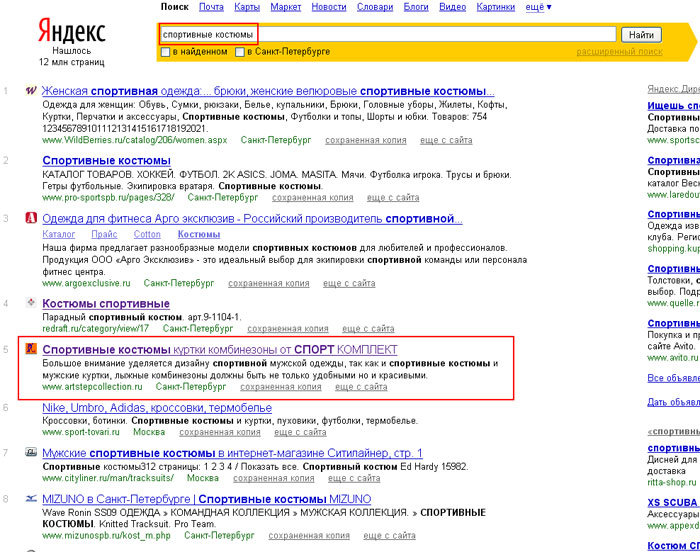The image size is (700, 552).
Task: Open www.mizunospb.ru/kost_m.php URL link
Action: (x=106, y=535)
